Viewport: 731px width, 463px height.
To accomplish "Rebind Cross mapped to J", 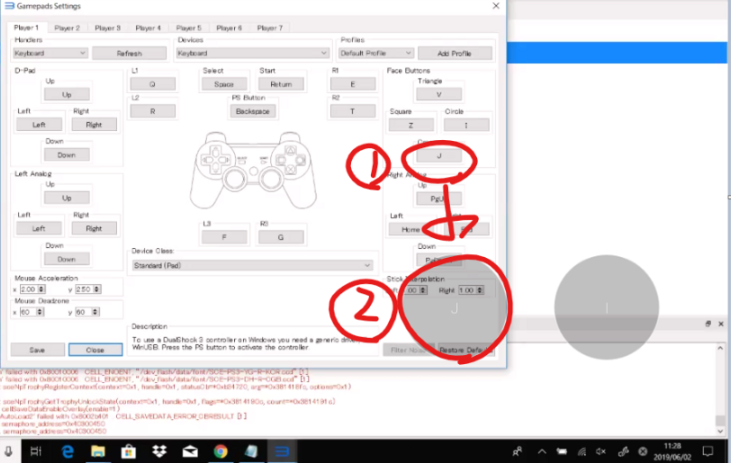I will coord(439,156).
